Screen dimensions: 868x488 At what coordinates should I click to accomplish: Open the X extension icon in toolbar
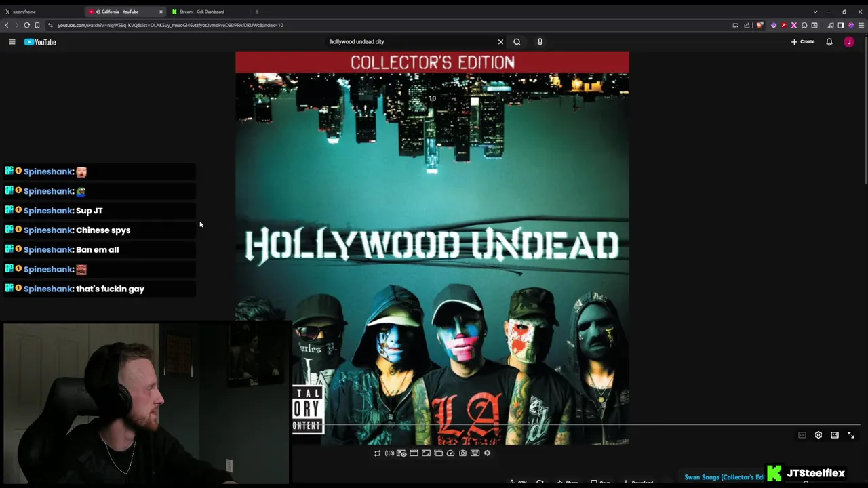pyautogui.click(x=794, y=25)
